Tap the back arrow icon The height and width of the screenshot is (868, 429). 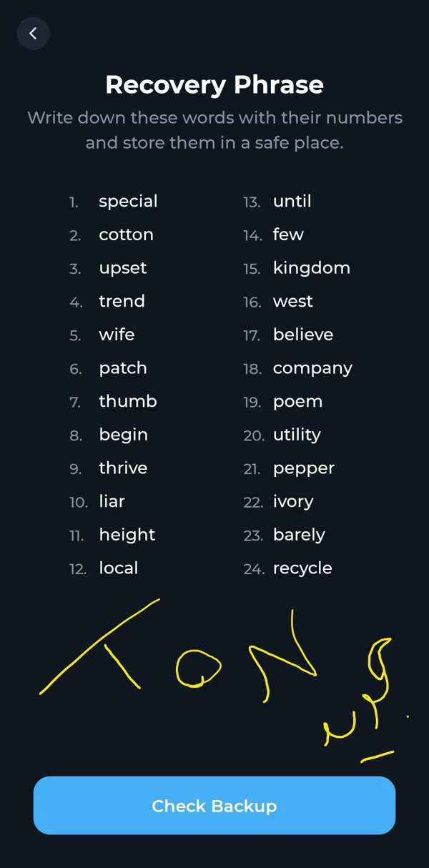tap(33, 34)
